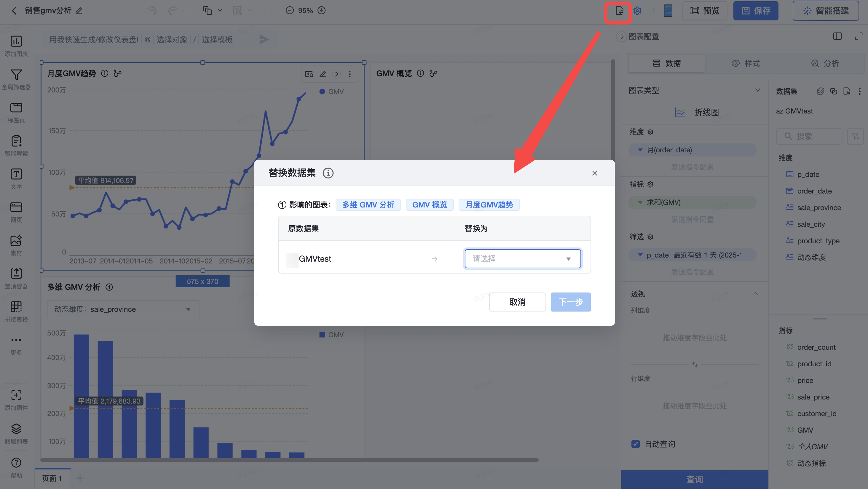Switch to mobile layout preview icon
Viewport: 868px width, 489px height.
(668, 11)
